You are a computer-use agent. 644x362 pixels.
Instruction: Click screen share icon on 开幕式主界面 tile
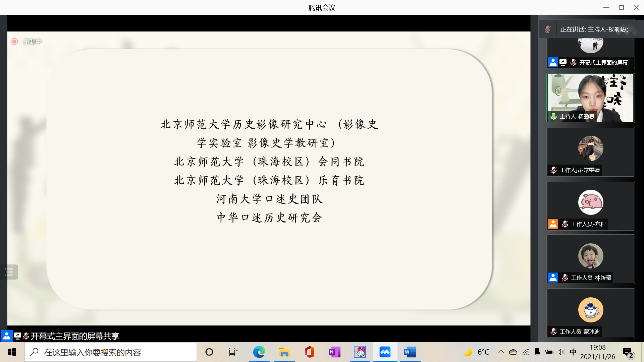pos(563,62)
